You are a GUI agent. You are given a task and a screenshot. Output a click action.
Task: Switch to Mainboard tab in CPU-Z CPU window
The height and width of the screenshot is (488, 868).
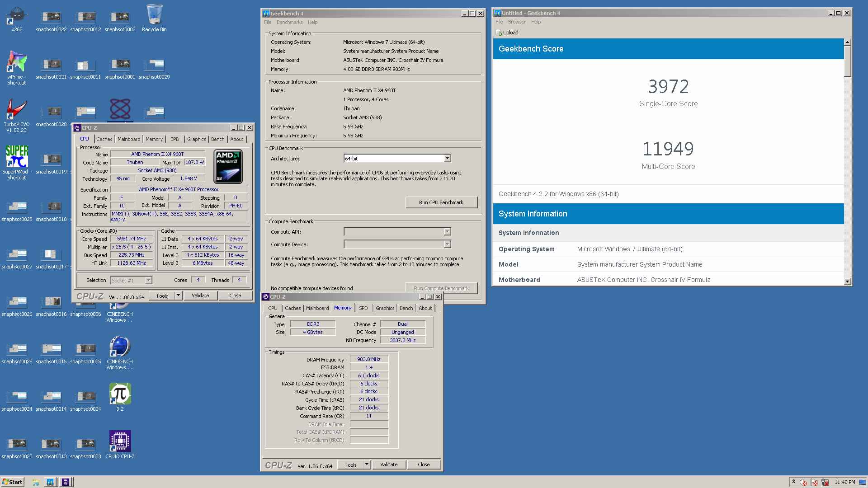[129, 139]
